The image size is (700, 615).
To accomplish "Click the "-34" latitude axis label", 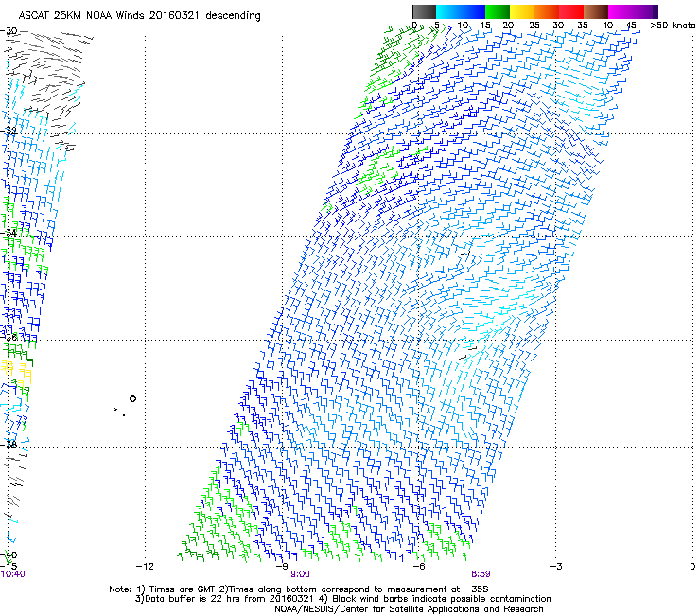I will tap(9, 233).
